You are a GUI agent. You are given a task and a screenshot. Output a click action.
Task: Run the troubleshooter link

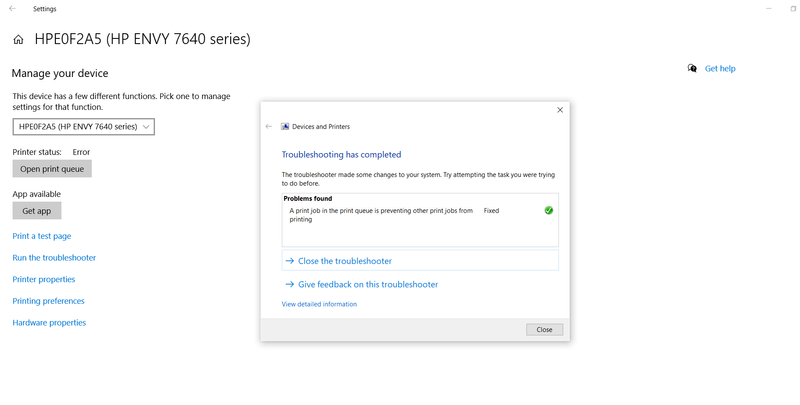click(54, 258)
